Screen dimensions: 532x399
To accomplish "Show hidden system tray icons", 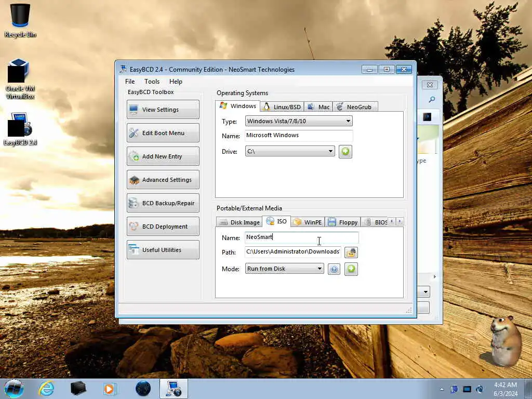I will pos(442,390).
